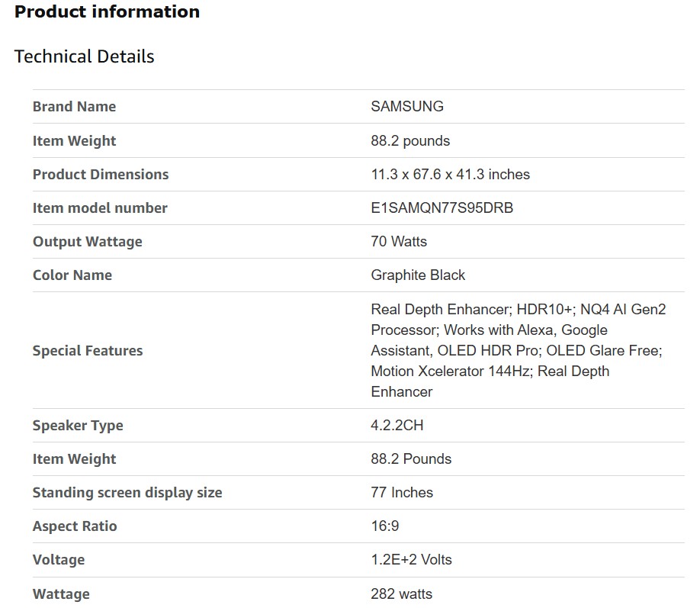This screenshot has height=608, width=700.
Task: Select the Color Name label
Action: pyautogui.click(x=72, y=275)
